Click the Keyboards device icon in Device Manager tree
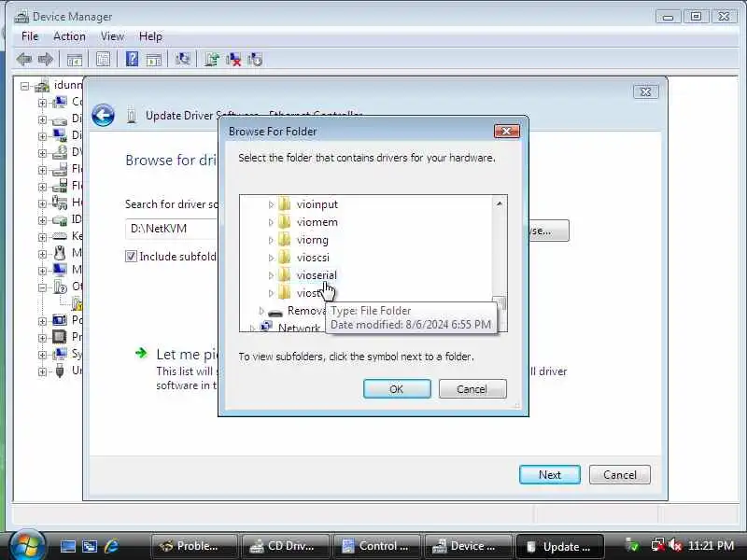Screen dimensions: 747x560 (x=60, y=236)
